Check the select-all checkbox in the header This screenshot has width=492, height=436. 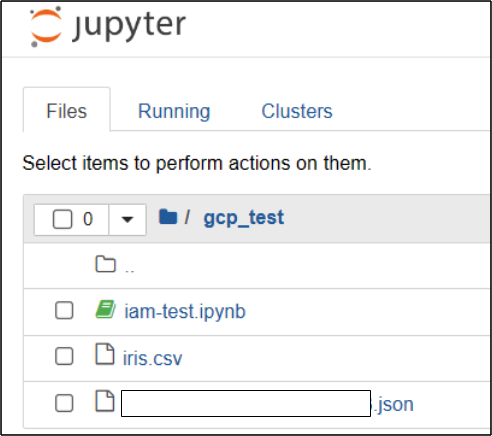62,219
